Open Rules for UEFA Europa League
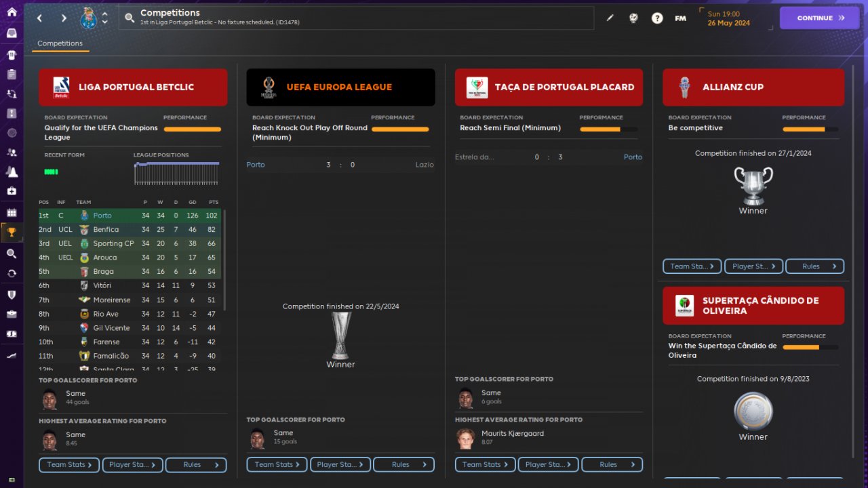Image resolution: width=868 pixels, height=488 pixels. (x=403, y=465)
